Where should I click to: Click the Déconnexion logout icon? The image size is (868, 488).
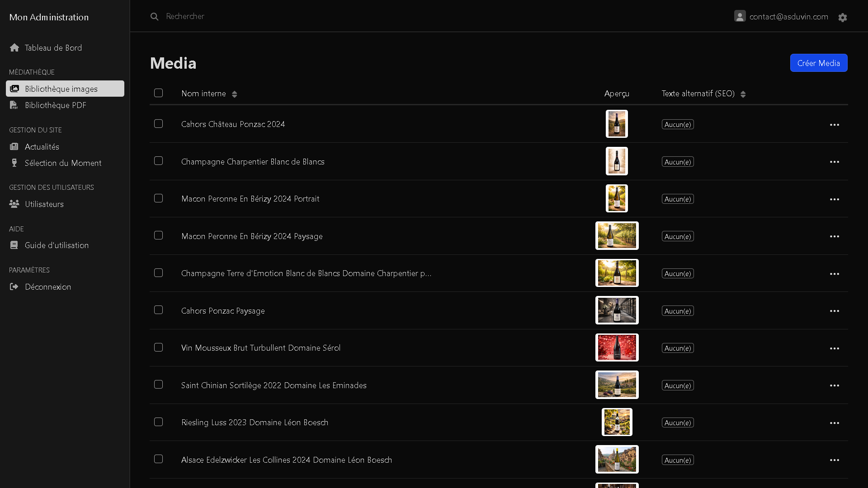(x=14, y=287)
